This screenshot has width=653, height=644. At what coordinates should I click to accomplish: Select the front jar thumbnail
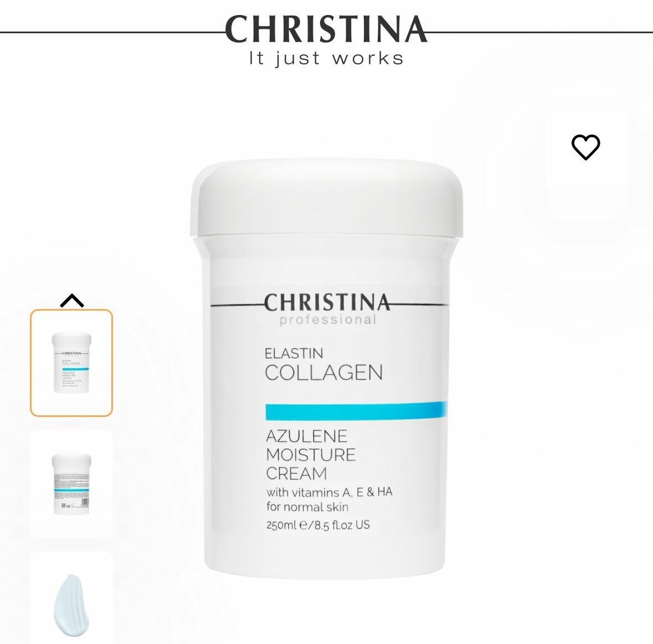click(x=71, y=363)
